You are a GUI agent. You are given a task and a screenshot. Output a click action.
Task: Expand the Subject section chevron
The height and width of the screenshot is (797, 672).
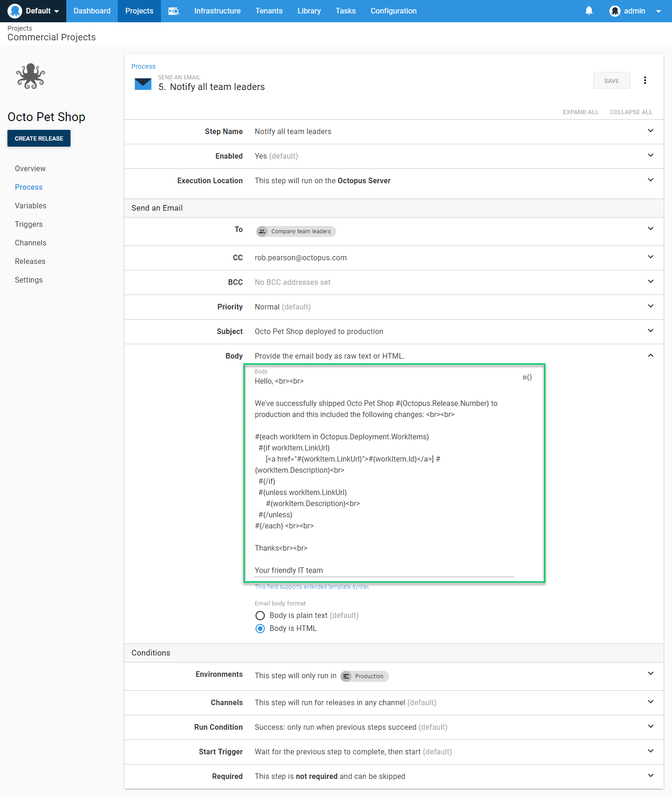coord(651,331)
